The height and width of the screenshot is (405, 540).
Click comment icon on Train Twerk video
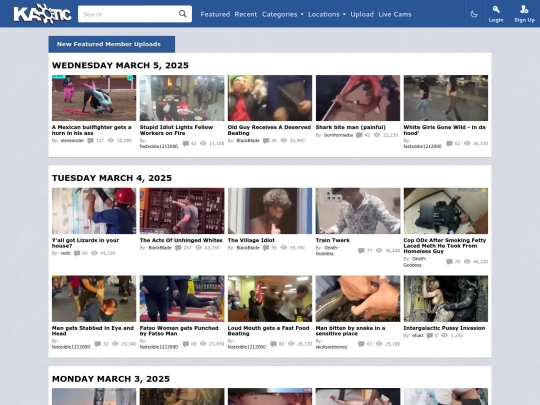pos(361,251)
